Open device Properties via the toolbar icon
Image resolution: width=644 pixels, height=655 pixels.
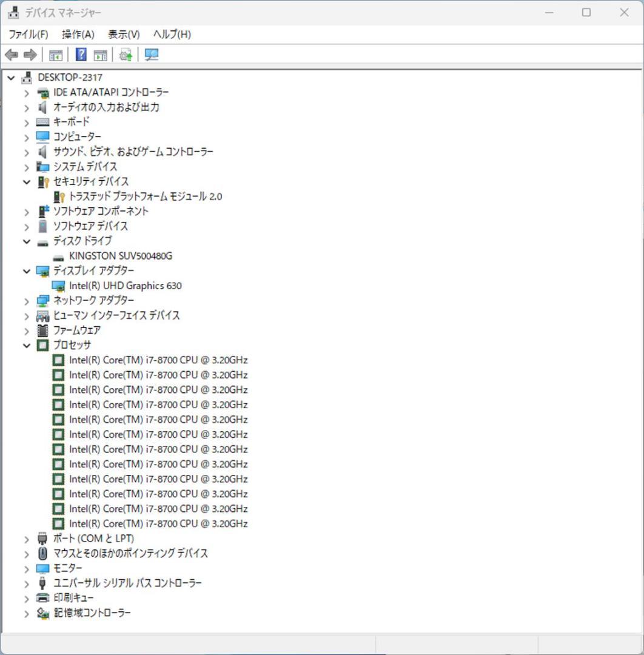coord(100,55)
